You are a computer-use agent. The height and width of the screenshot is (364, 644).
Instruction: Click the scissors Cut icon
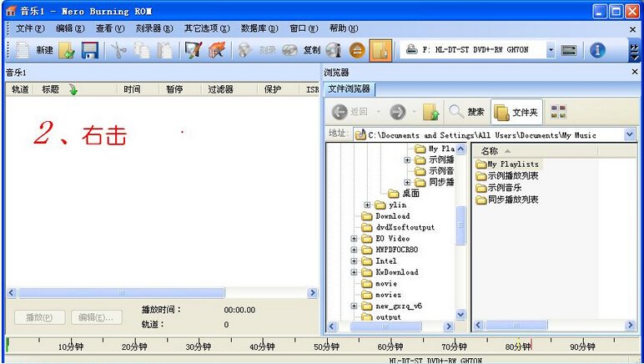[x=118, y=50]
